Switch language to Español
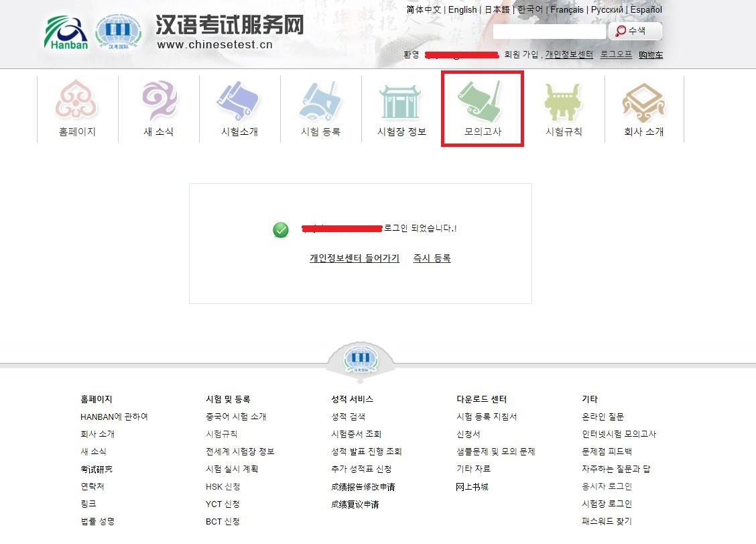The height and width of the screenshot is (544, 756). (x=645, y=10)
